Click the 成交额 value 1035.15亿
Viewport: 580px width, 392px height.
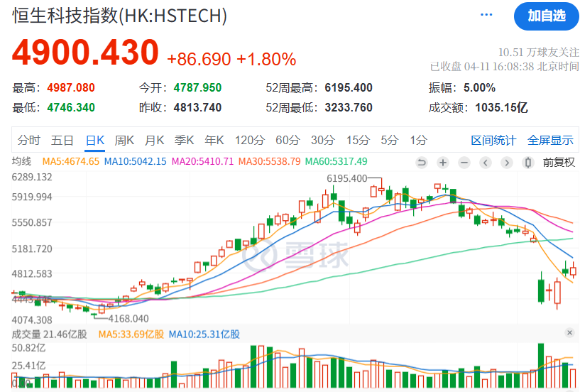[501, 108]
